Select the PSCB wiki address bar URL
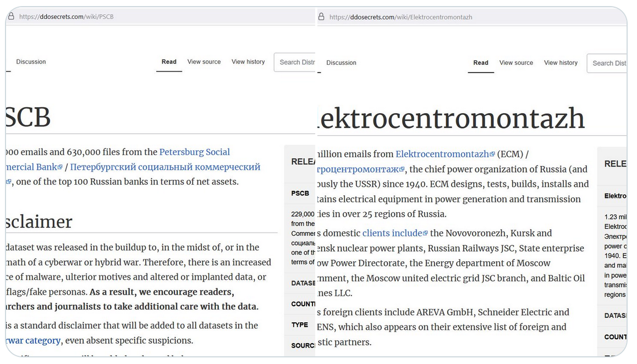Viewport: 637px width, 364px height. pos(66,16)
